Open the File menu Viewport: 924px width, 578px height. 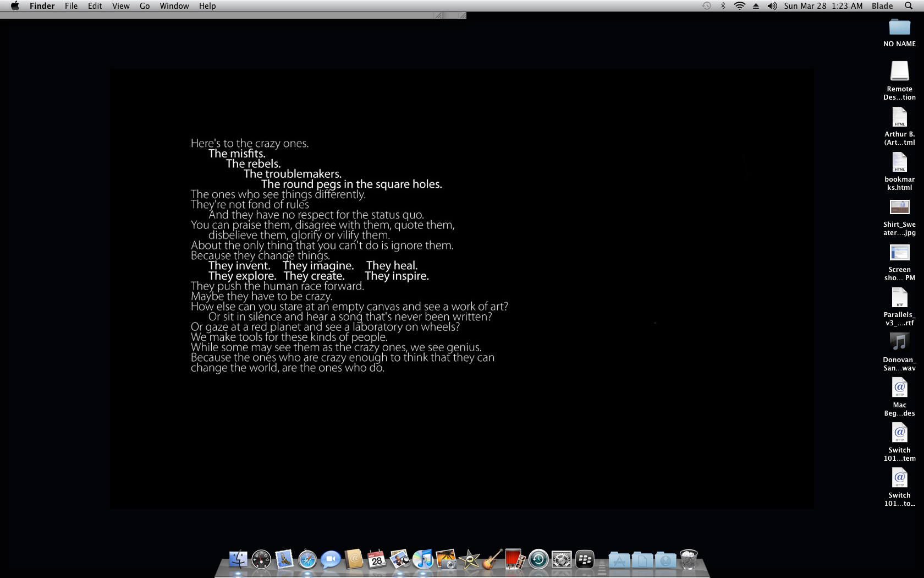(x=71, y=6)
